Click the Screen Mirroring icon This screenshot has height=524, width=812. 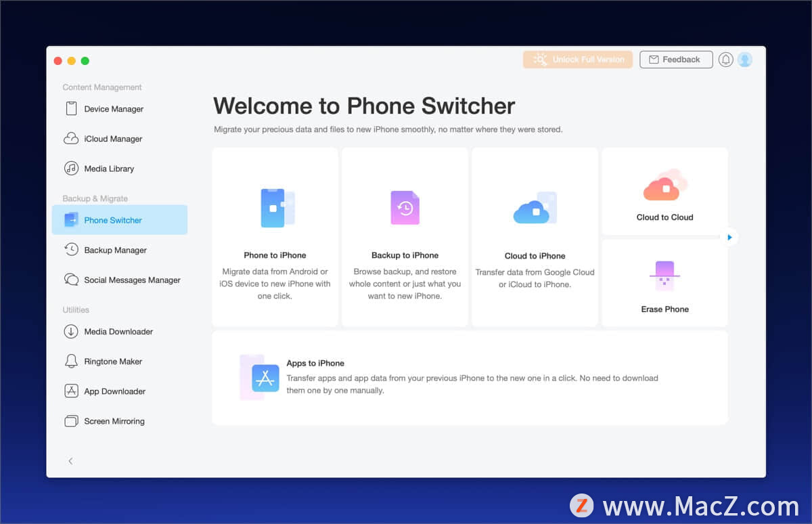tap(71, 421)
